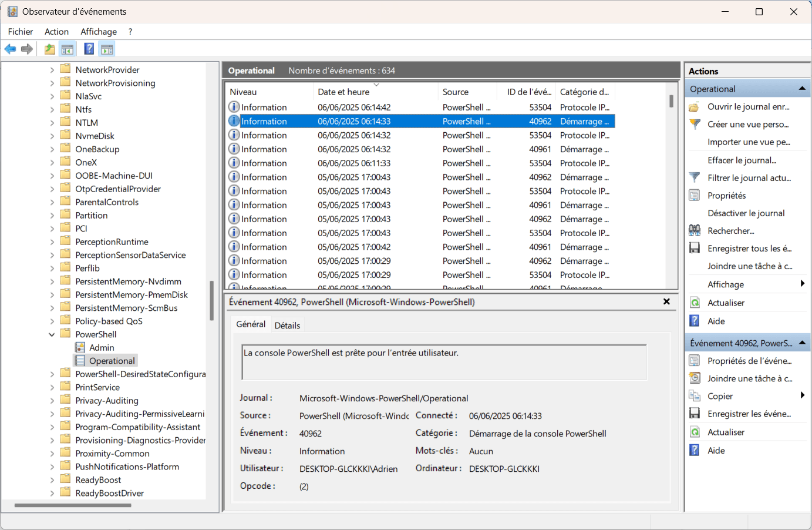Collapse the Événement 40962 actions section
The image size is (812, 530).
(x=802, y=343)
